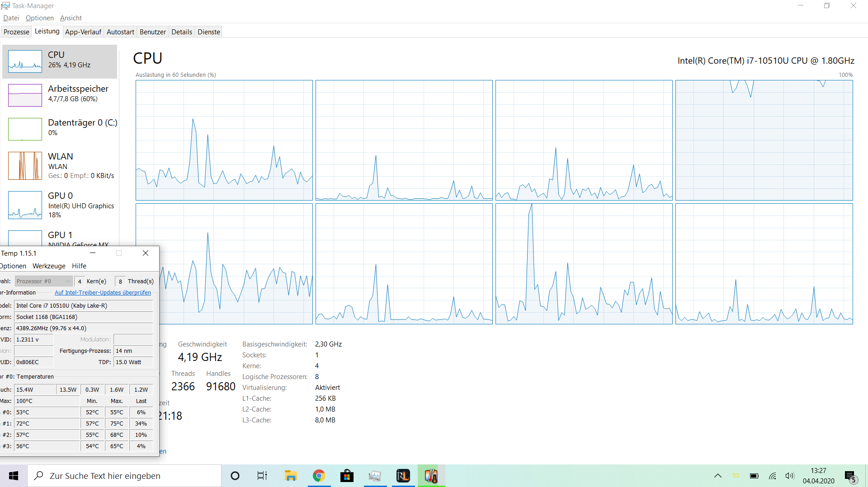Minimize the Core Temp window
The image size is (868, 487).
(x=93, y=253)
